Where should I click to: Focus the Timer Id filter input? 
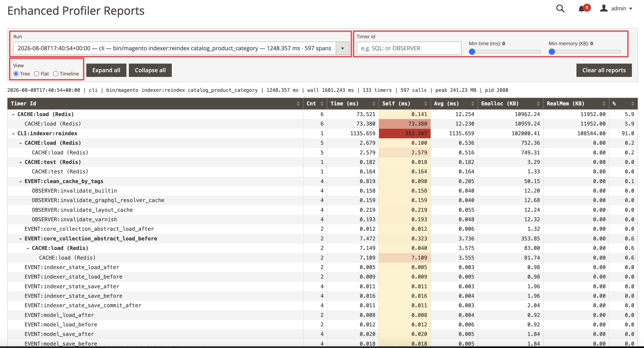pyautogui.click(x=409, y=48)
